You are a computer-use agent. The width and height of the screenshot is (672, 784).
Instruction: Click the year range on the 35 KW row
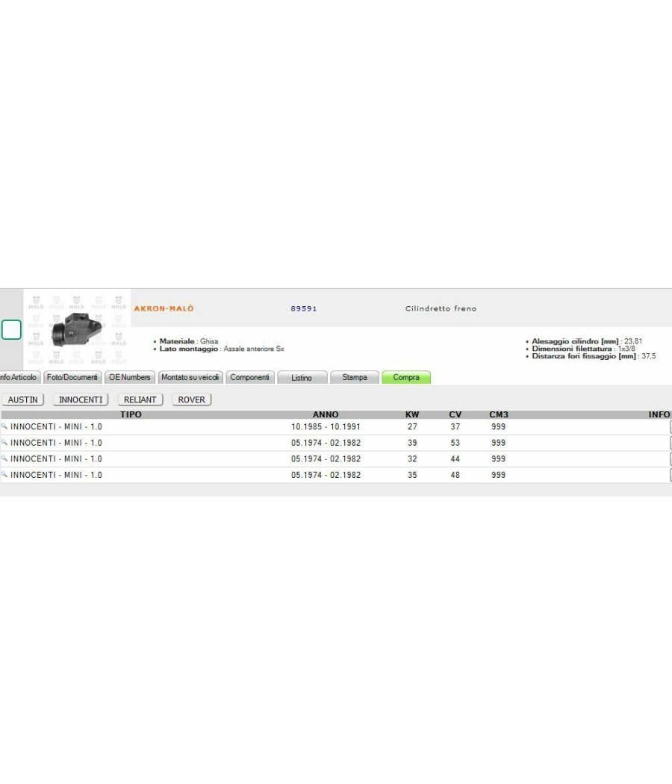point(326,474)
